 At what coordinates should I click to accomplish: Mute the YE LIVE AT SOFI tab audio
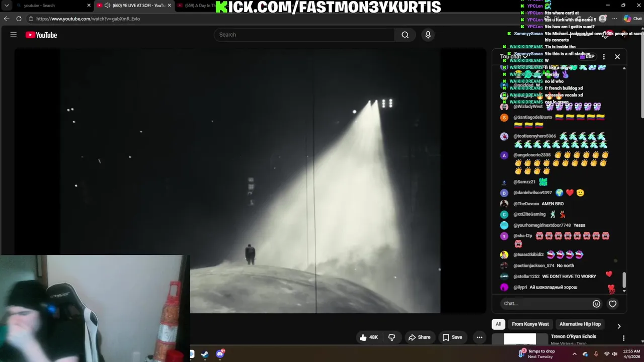pos(107,6)
